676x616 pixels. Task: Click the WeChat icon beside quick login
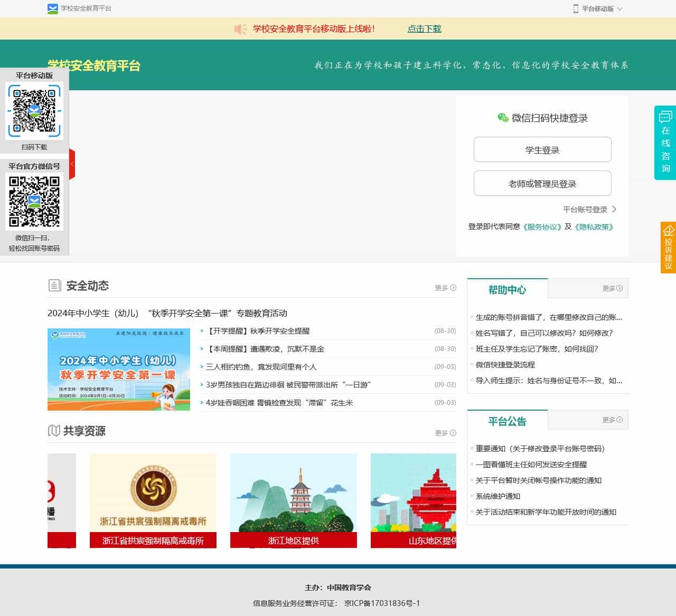click(503, 118)
